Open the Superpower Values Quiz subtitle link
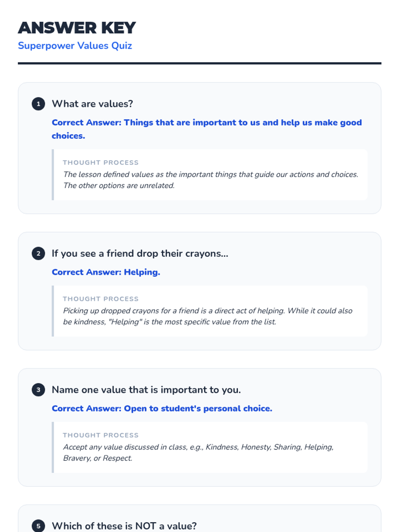The width and height of the screenshot is (399, 532). (x=75, y=46)
